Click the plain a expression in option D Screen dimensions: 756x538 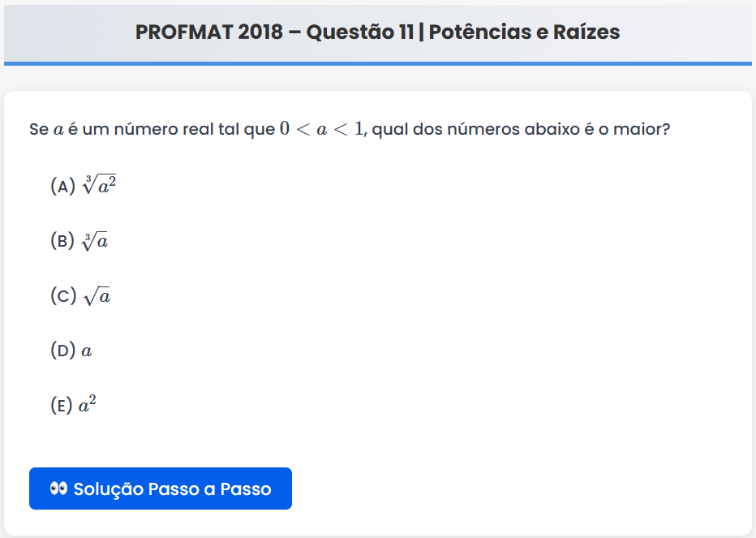[87, 351]
